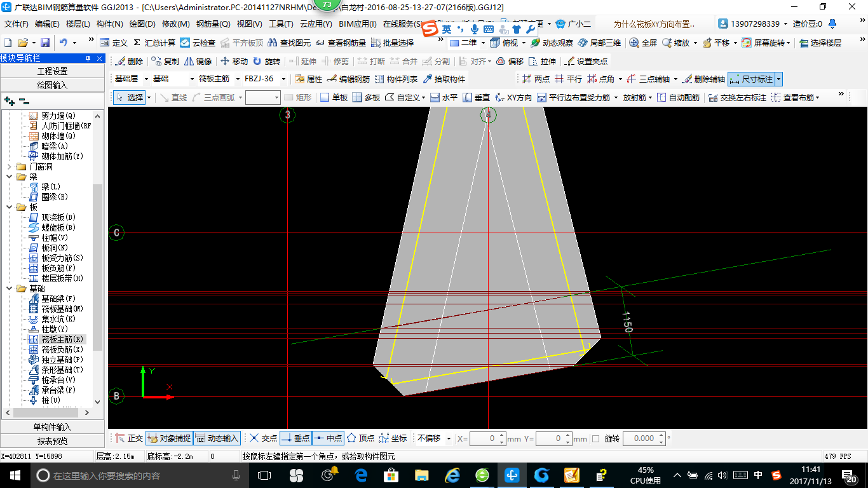The image size is (868, 488).
Task: Click 自动配筋 auto reinforcement
Action: [678, 97]
